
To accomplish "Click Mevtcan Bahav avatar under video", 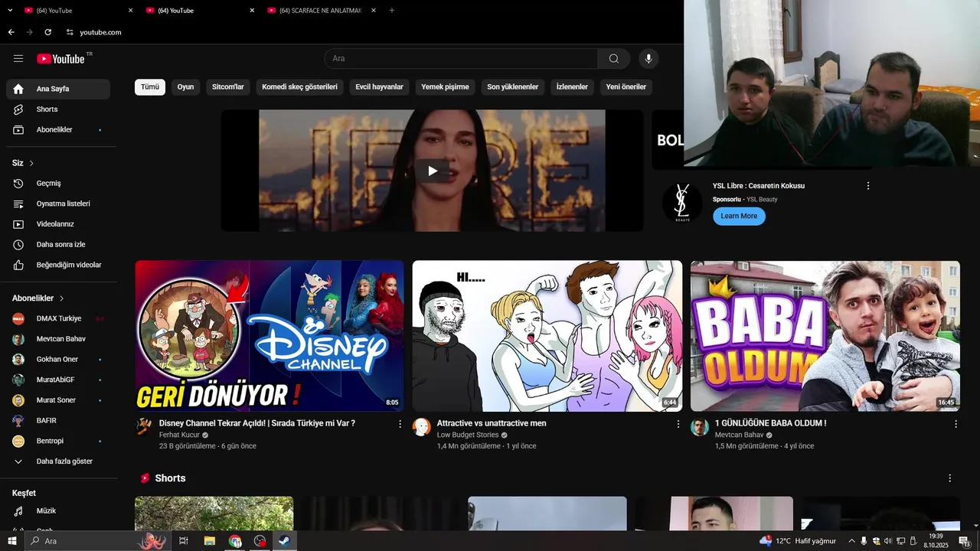I will (x=699, y=427).
